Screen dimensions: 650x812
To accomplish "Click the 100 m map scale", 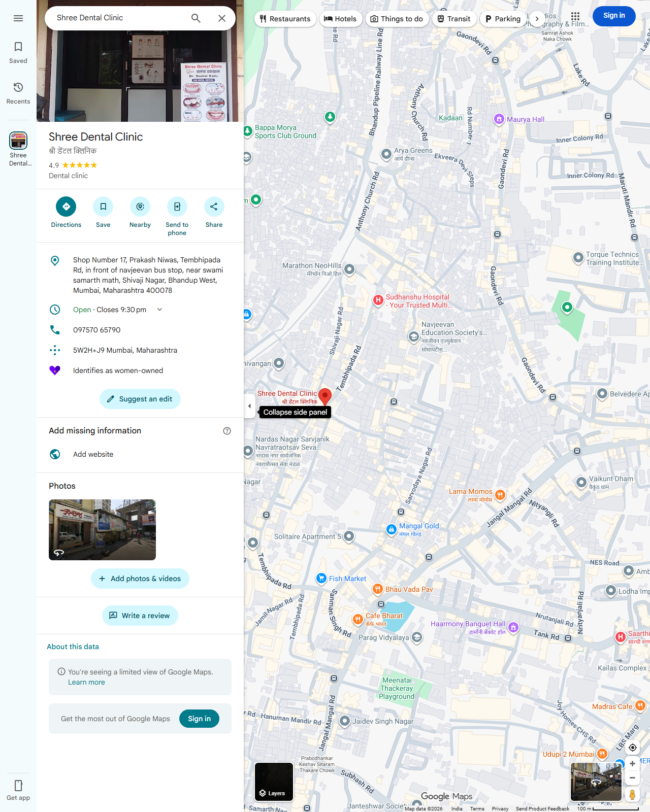I will 607,808.
